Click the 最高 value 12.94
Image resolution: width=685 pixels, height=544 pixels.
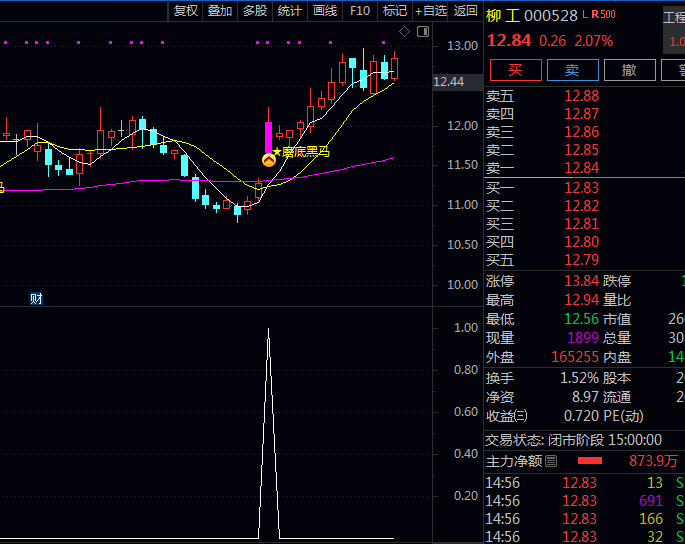(x=581, y=300)
